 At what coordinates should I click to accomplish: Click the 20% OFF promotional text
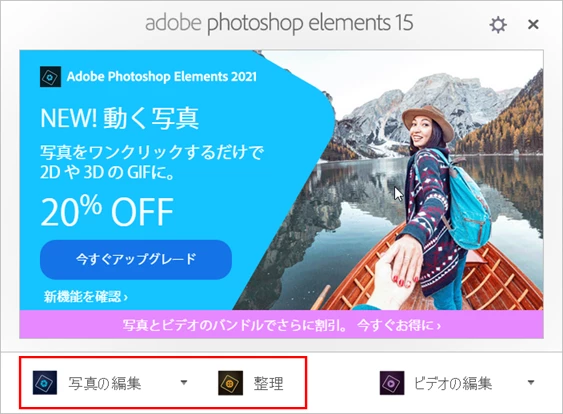click(x=107, y=211)
